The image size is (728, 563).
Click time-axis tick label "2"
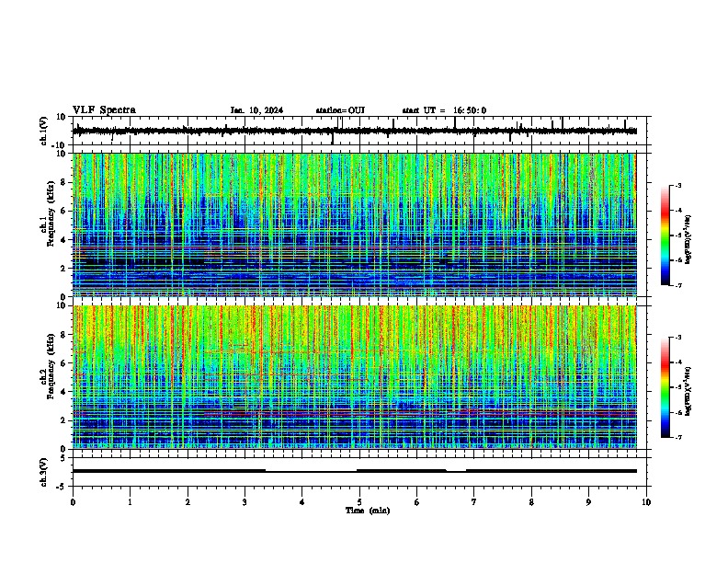click(188, 502)
